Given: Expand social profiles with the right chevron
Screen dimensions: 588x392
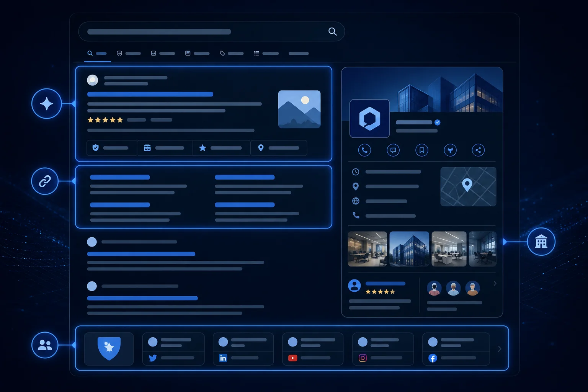Looking at the screenshot, I should (499, 349).
